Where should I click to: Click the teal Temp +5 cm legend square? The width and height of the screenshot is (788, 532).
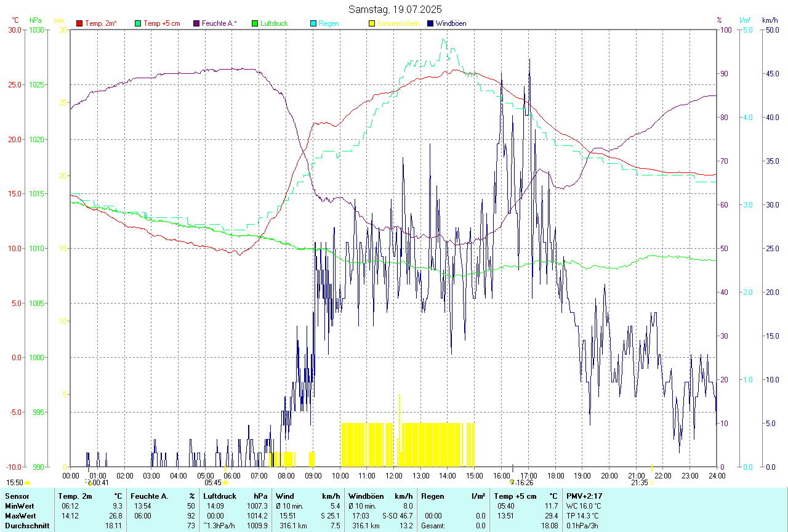138,23
